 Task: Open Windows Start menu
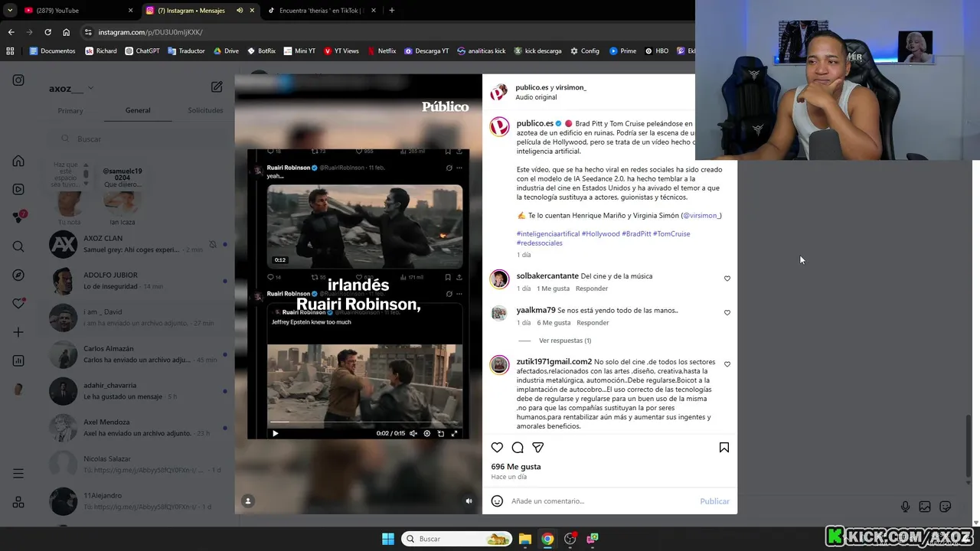[x=388, y=539]
